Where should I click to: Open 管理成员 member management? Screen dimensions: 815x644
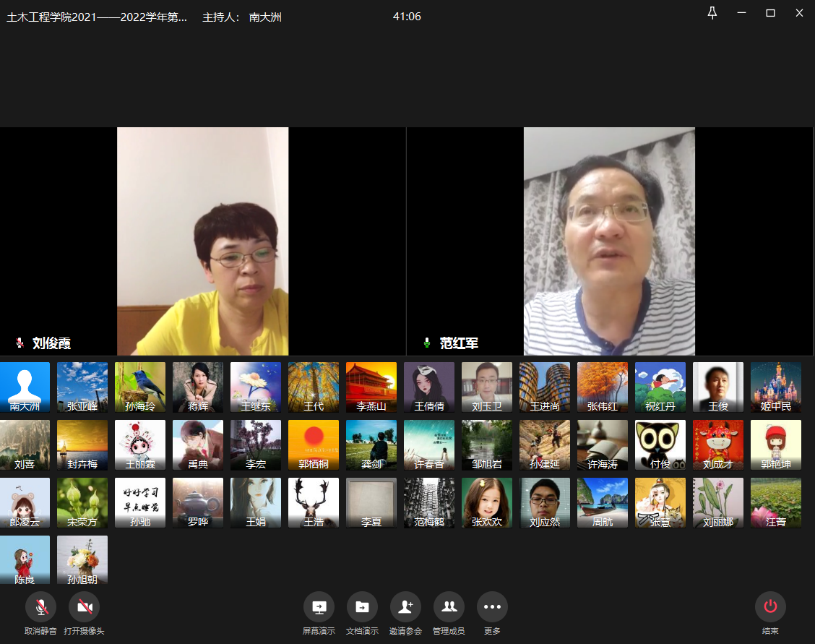click(449, 607)
